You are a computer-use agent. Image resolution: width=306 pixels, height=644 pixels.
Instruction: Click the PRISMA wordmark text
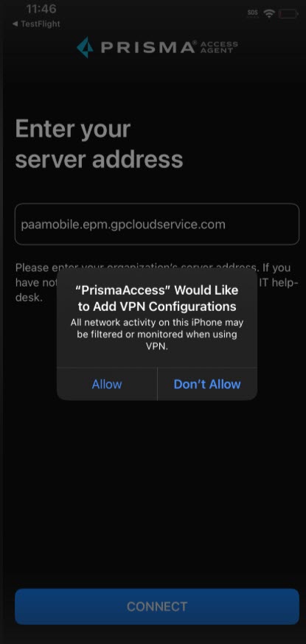click(x=147, y=47)
